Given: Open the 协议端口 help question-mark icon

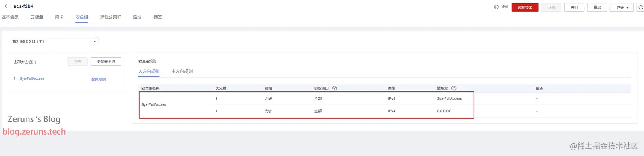Looking at the screenshot, I should click(x=335, y=88).
